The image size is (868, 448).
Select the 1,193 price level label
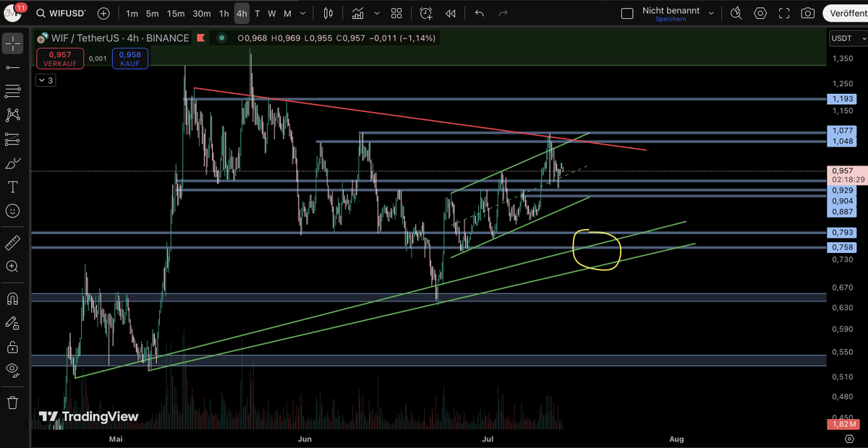point(841,98)
